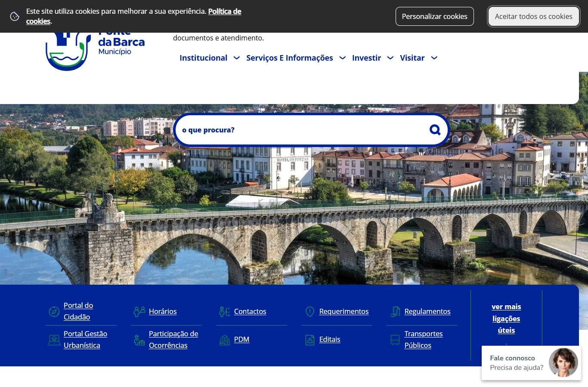The height and width of the screenshot is (387, 588).
Task: Open the Portal do Cidadão link
Action: pos(78,311)
